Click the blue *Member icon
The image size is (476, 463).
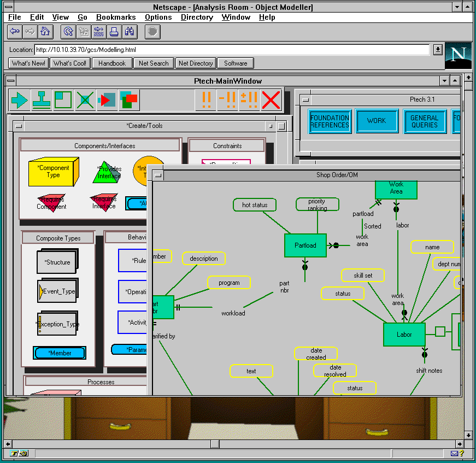point(59,353)
